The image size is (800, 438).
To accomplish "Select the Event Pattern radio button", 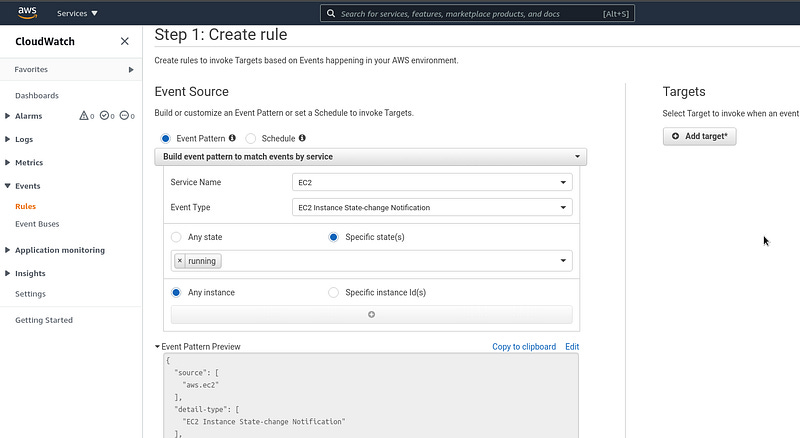I will point(165,138).
